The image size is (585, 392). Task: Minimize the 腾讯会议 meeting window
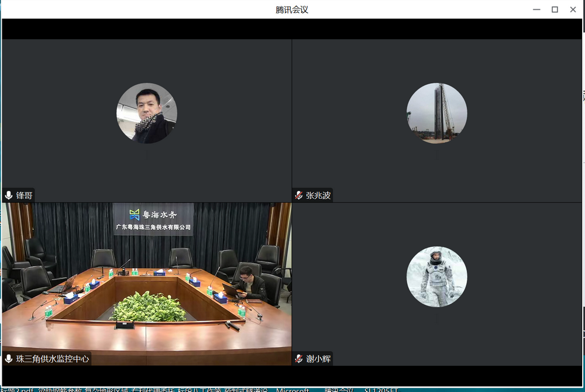click(x=536, y=9)
